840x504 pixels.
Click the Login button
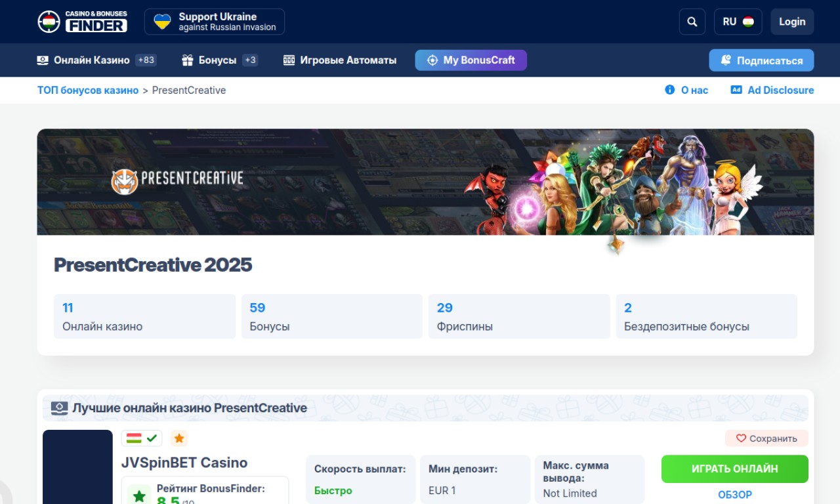[x=792, y=22]
